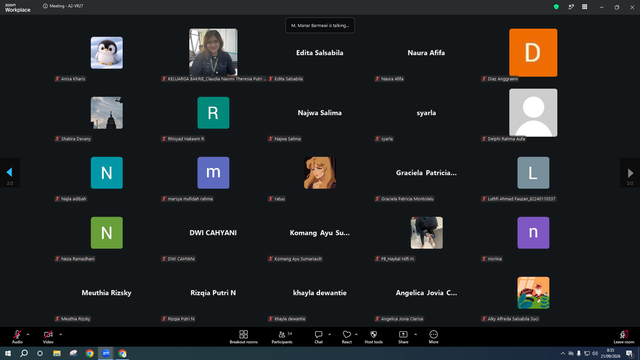The height and width of the screenshot is (360, 640).
Task: Click Edita Salsabila's name tile
Action: pos(320,53)
